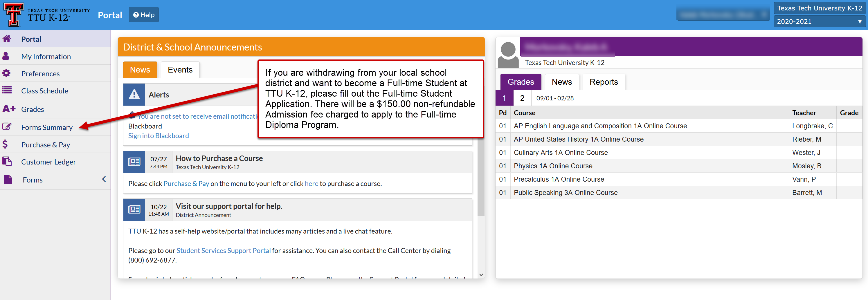Click Physics 1A Online Course row
The height and width of the screenshot is (300, 868).
click(679, 166)
